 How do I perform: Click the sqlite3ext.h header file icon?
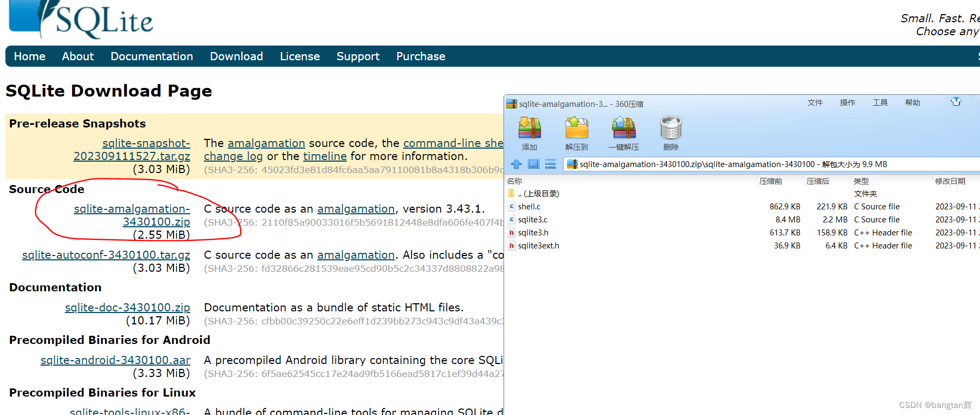point(512,246)
